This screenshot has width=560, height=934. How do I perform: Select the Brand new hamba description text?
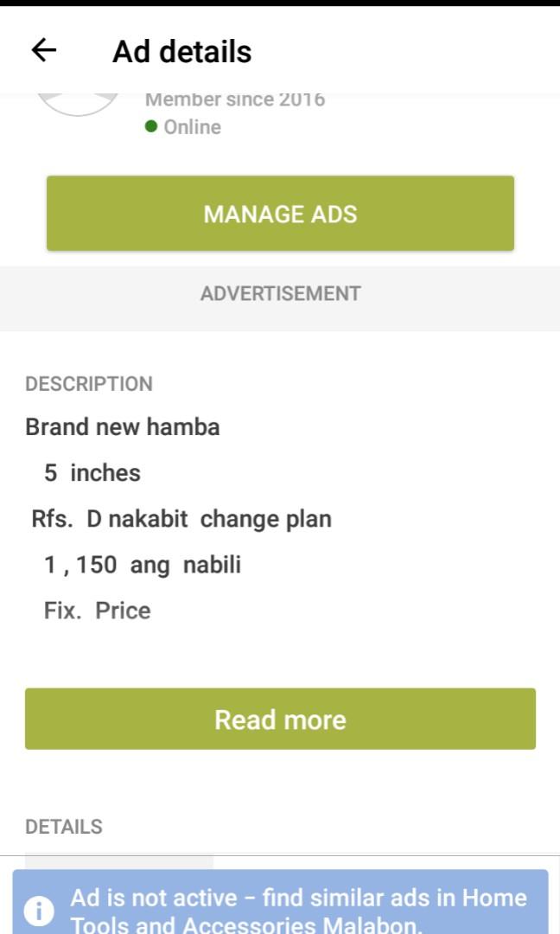pyautogui.click(x=122, y=426)
